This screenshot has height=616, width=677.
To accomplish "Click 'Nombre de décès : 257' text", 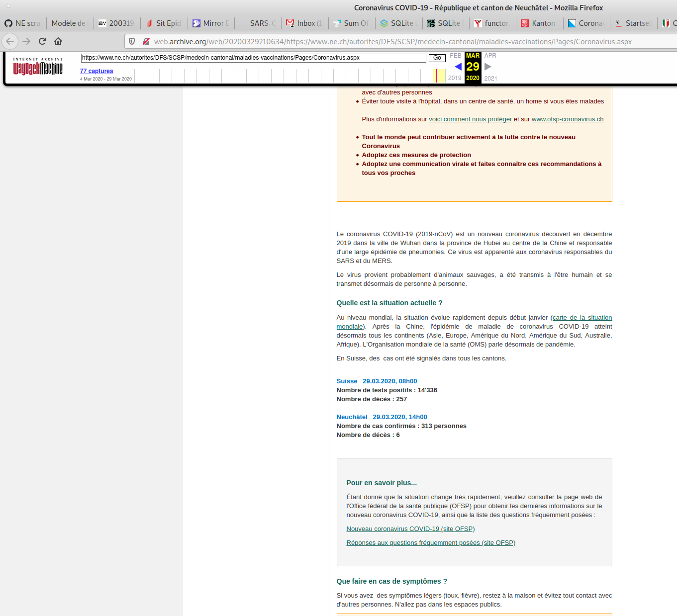I will click(372, 399).
